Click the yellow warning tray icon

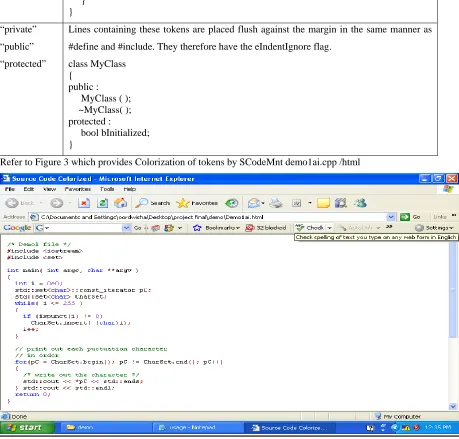coord(406,427)
